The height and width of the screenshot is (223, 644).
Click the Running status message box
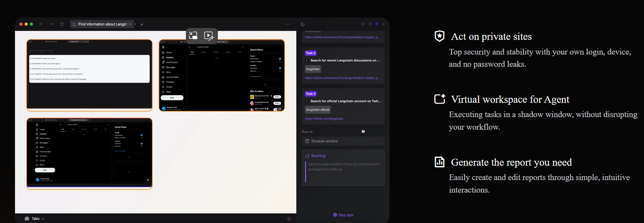coord(343,168)
